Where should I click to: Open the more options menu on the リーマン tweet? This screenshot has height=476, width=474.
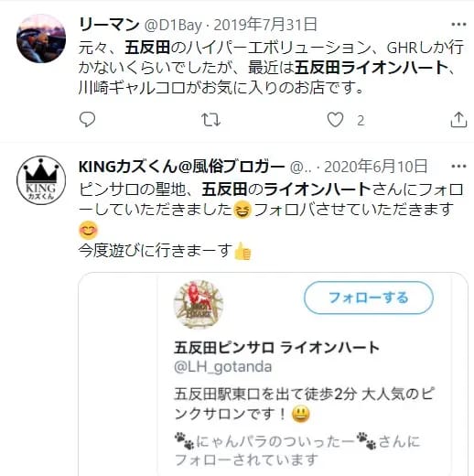pyautogui.click(x=458, y=25)
